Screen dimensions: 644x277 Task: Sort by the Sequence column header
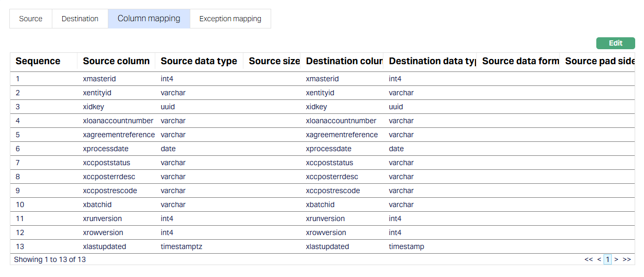pyautogui.click(x=38, y=61)
